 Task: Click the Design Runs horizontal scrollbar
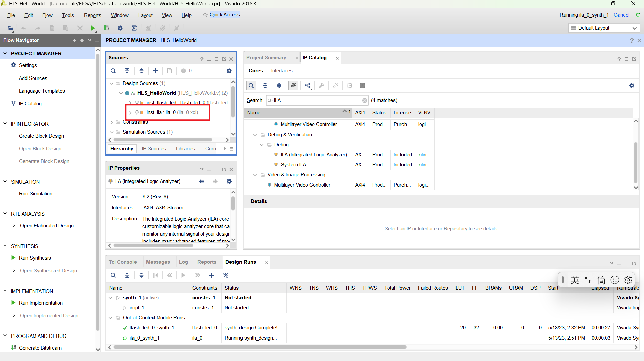point(260,347)
